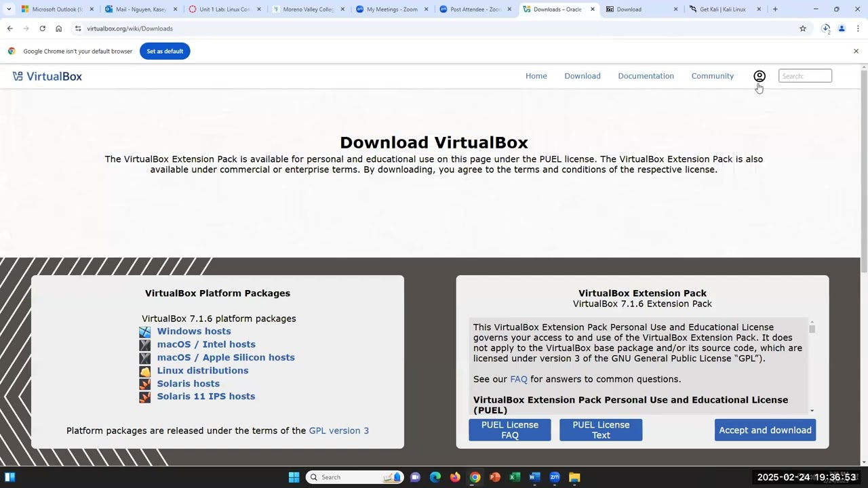
Task: Open the PUEL License Text button
Action: click(601, 430)
